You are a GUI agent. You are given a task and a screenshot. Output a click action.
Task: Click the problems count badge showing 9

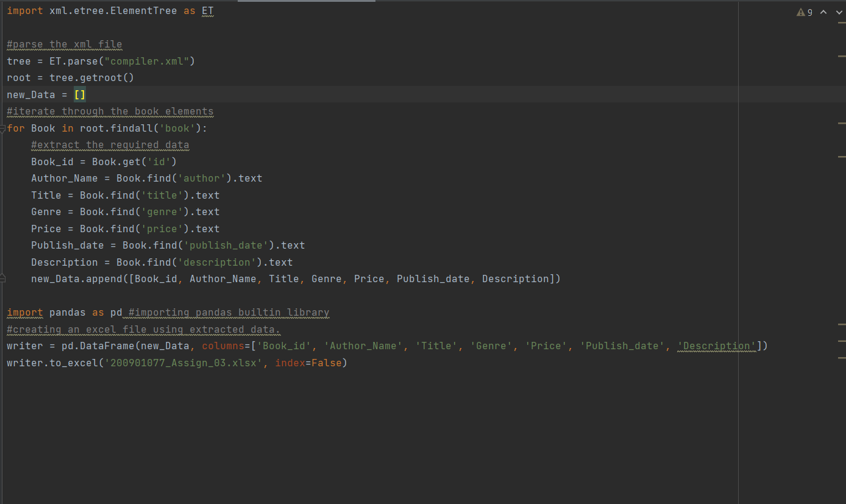(809, 12)
